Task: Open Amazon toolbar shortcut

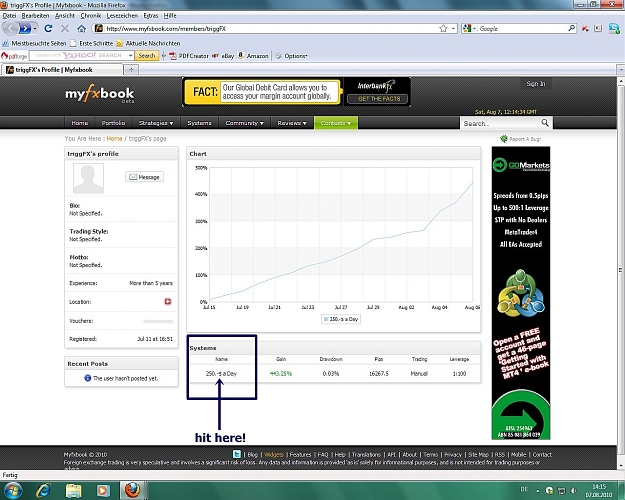Action: 253,56
